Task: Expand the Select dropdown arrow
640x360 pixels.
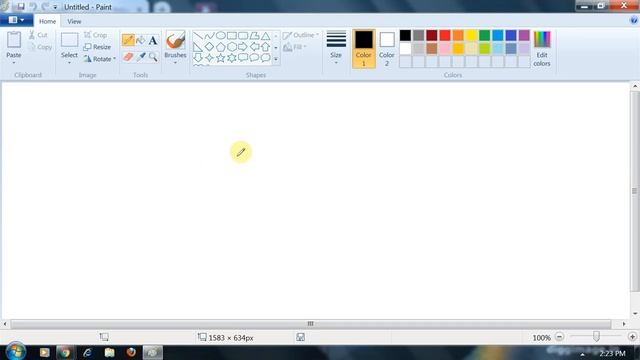Action: tap(69, 63)
